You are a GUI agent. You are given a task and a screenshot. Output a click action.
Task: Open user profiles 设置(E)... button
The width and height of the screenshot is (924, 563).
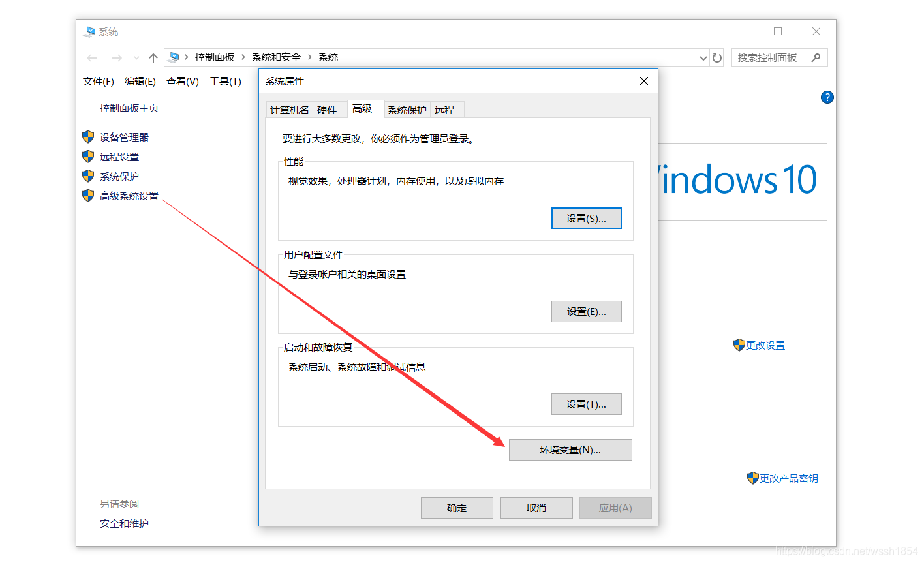[587, 312]
